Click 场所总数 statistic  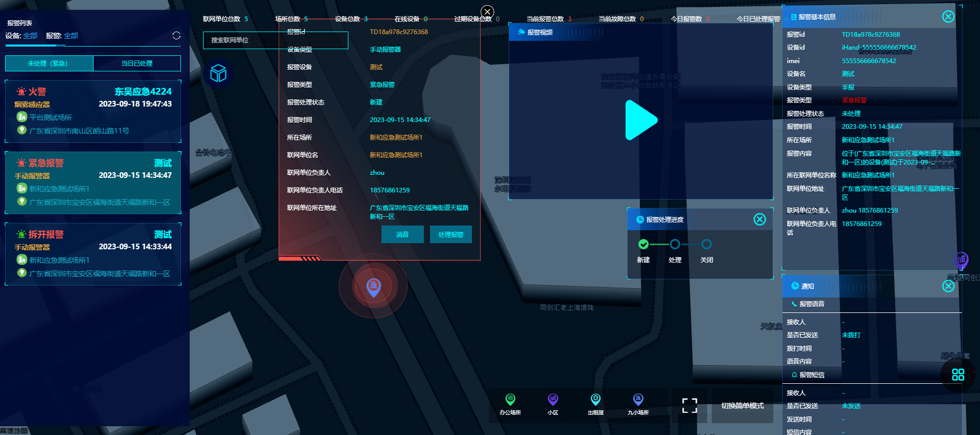pyautogui.click(x=292, y=19)
